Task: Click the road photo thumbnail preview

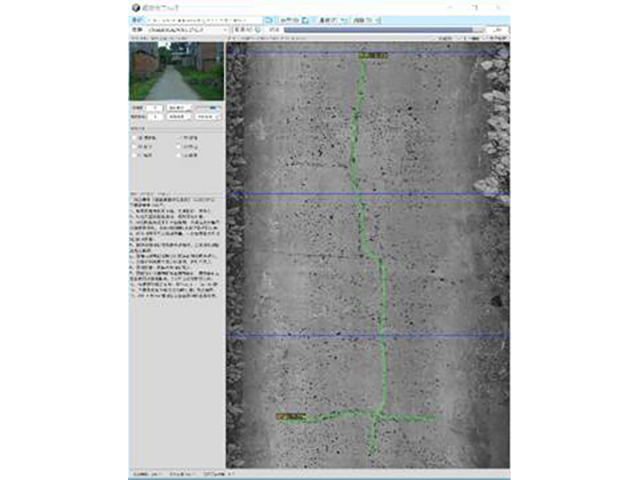Action: (176, 70)
